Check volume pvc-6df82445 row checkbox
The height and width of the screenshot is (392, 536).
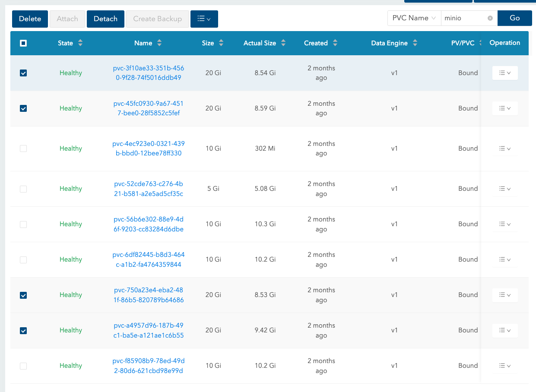pos(23,259)
